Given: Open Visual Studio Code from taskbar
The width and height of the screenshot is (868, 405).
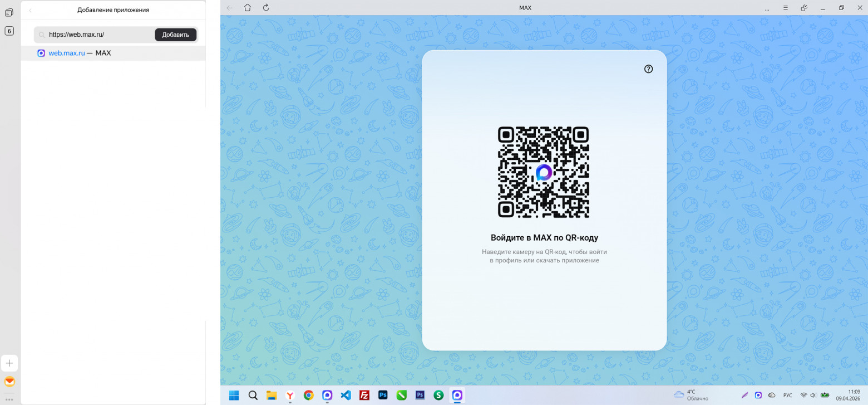Looking at the screenshot, I should click(x=346, y=395).
